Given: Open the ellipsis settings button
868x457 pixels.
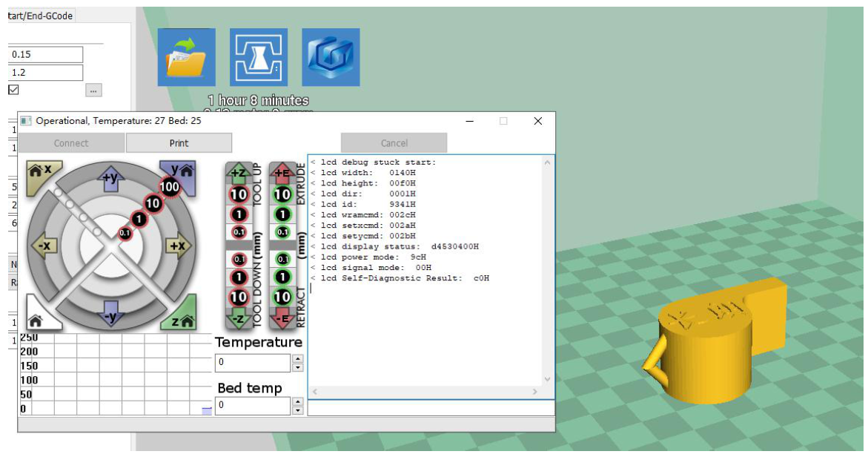Looking at the screenshot, I should (x=93, y=90).
